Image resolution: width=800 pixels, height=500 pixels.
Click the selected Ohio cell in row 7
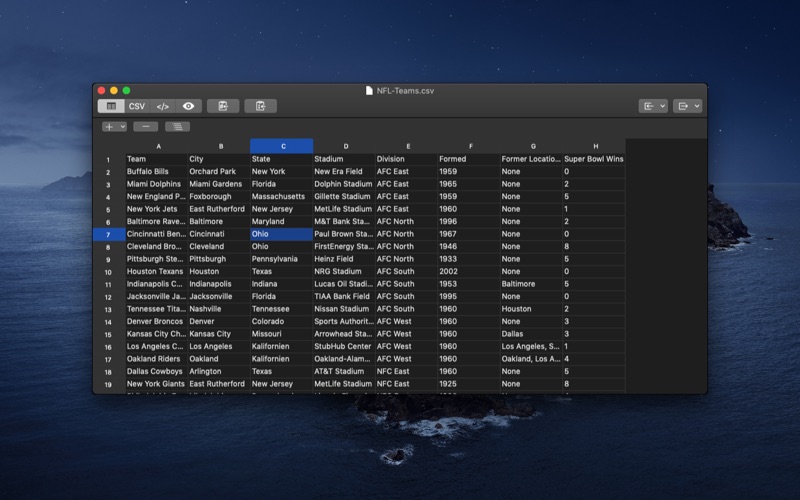pyautogui.click(x=282, y=234)
